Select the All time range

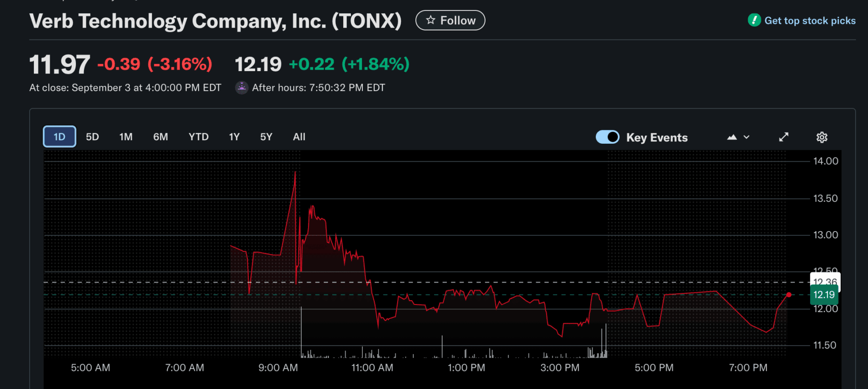(x=299, y=137)
